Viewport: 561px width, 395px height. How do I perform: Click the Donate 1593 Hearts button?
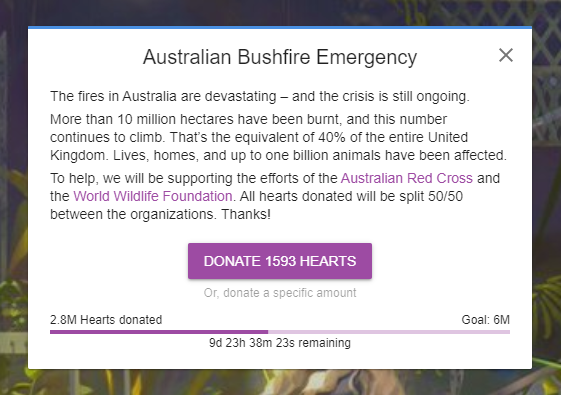(x=280, y=261)
